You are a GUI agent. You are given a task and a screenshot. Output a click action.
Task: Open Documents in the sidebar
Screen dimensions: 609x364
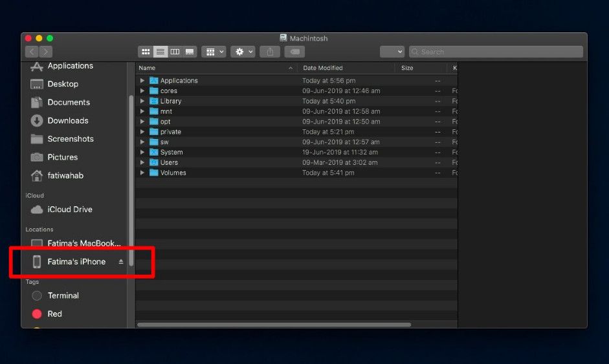(69, 102)
